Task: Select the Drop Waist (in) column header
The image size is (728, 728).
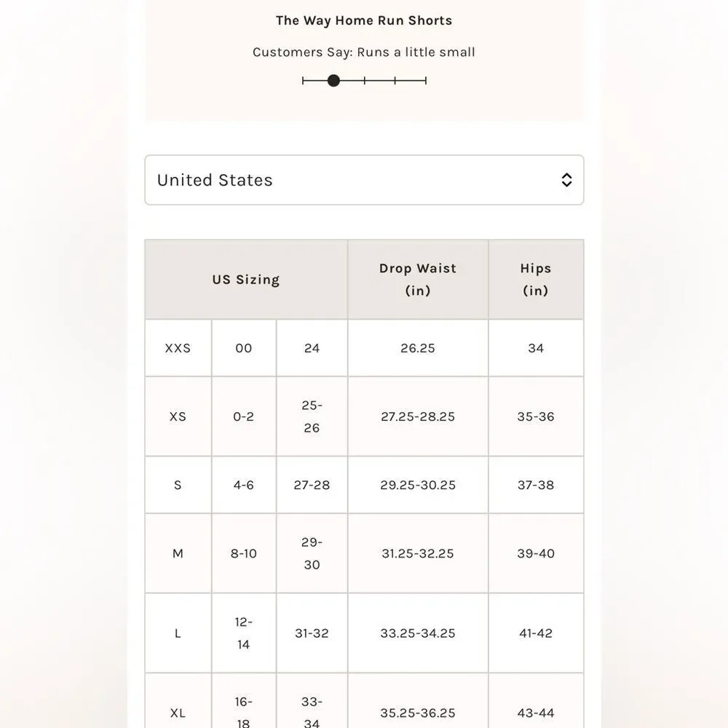Action: coord(418,280)
